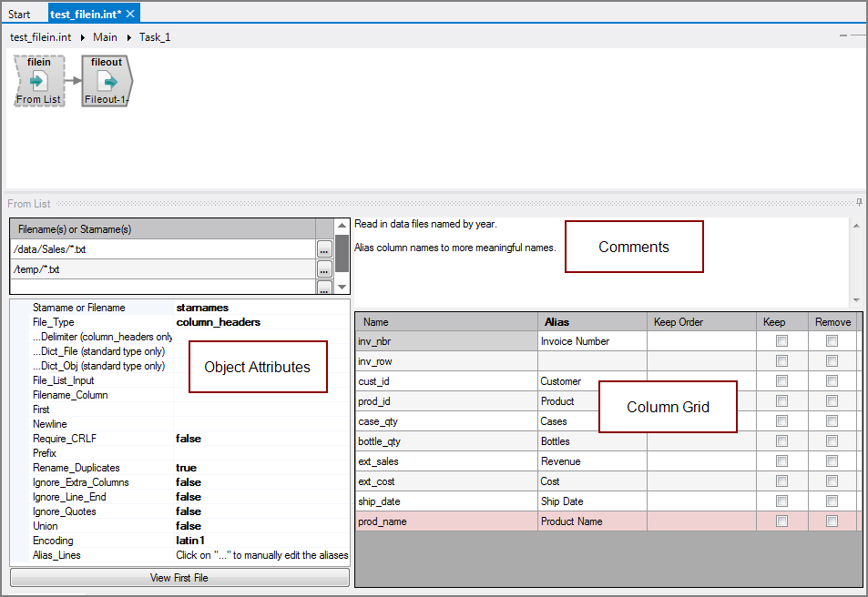Select the fileout node icon on canvas

106,82
